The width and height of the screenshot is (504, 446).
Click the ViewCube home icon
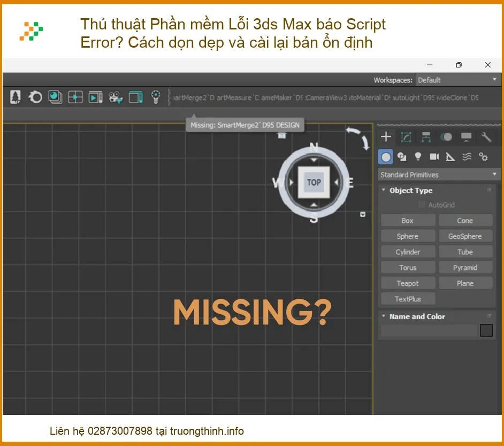click(x=282, y=135)
